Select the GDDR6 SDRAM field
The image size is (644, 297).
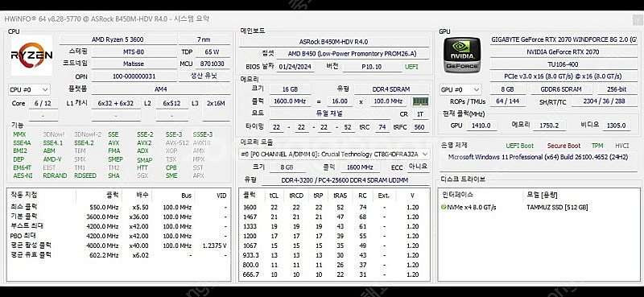(561, 89)
